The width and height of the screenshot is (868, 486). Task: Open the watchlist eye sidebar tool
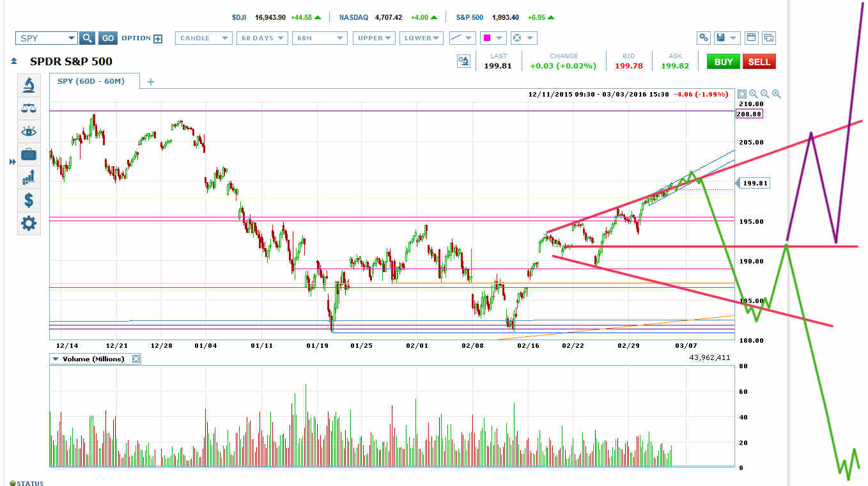pos(29,131)
